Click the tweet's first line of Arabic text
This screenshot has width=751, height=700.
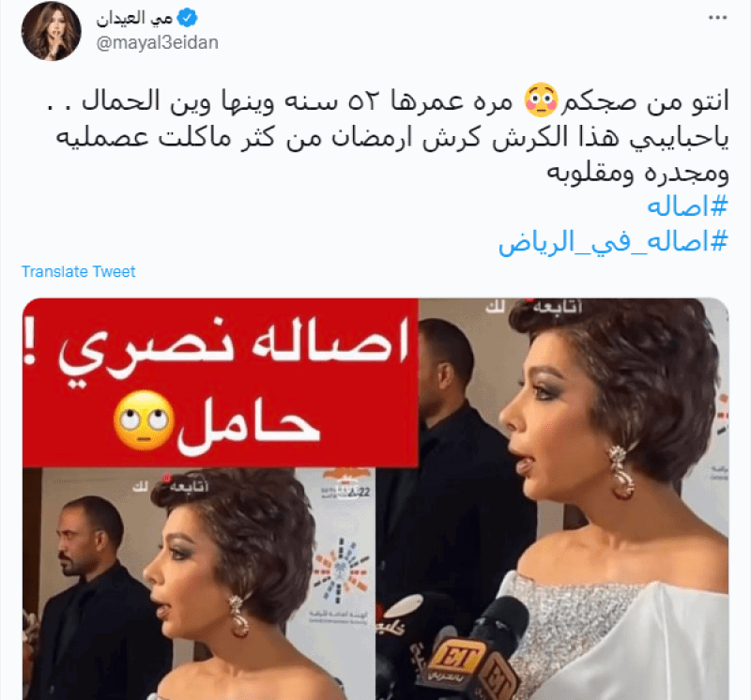(388, 101)
